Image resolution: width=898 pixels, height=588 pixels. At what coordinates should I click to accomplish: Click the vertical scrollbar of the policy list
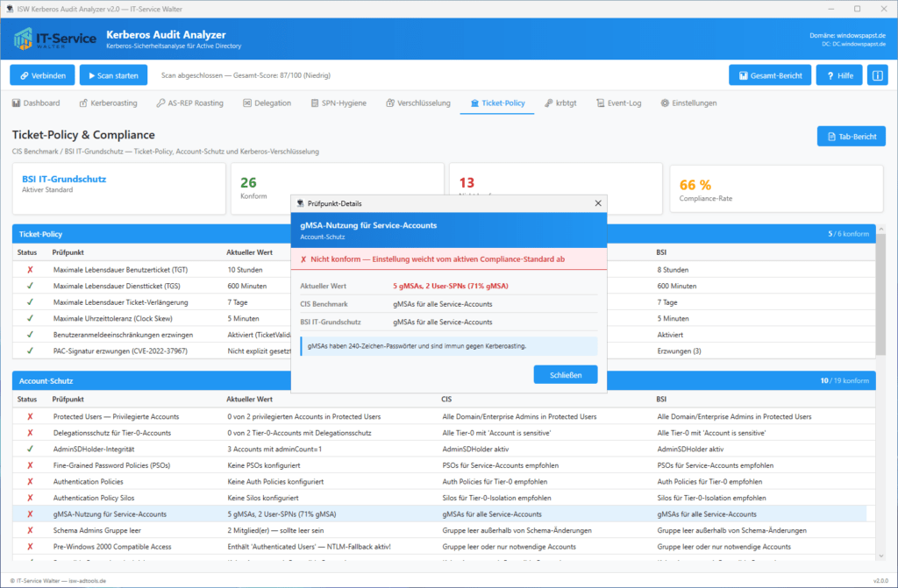coord(880,294)
